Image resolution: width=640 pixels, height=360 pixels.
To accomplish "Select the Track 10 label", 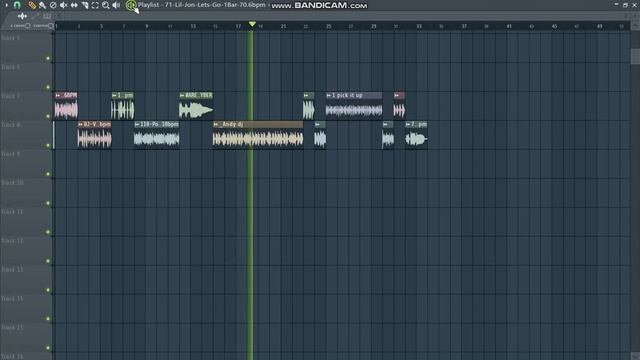I will (12, 183).
